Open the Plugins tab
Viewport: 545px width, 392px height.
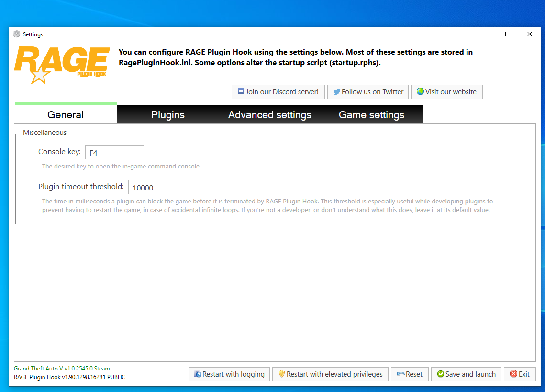click(168, 114)
